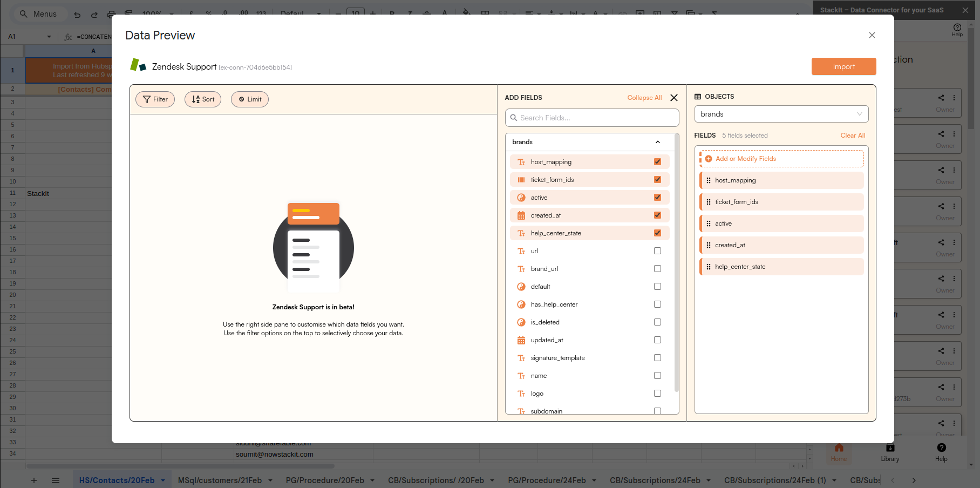Check the is_deleted field
Image resolution: width=980 pixels, height=488 pixels.
click(x=657, y=322)
